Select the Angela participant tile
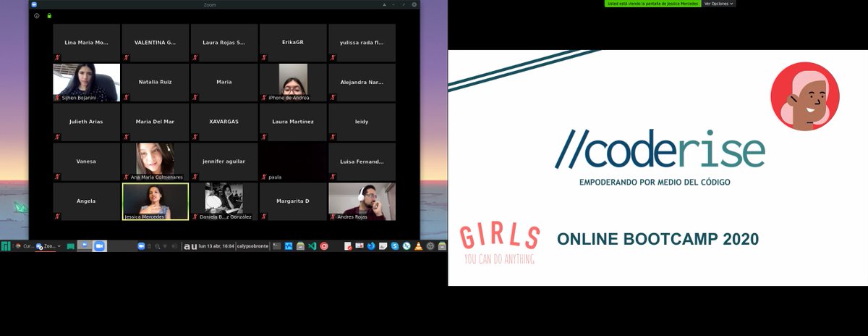This screenshot has width=868, height=336. tap(87, 201)
